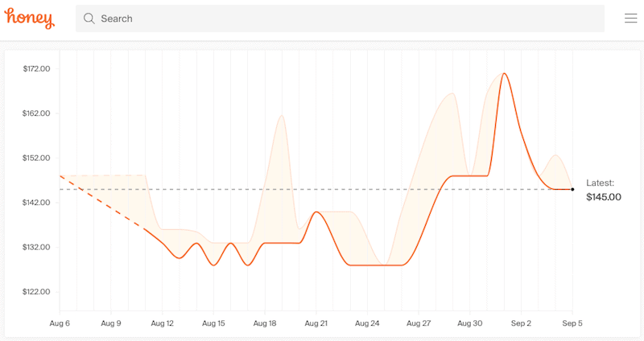Image resolution: width=644 pixels, height=341 pixels.
Task: Open the hamburger menu
Action: (x=630, y=18)
